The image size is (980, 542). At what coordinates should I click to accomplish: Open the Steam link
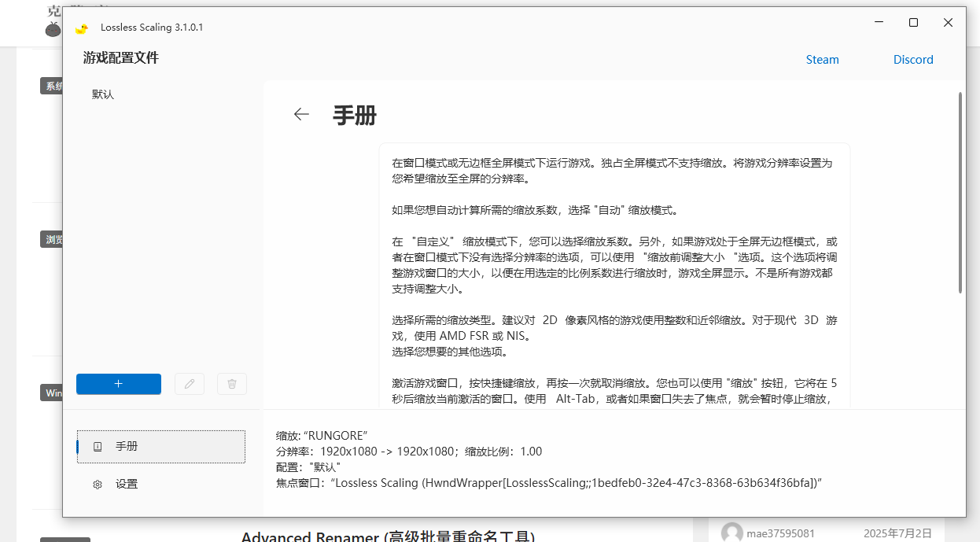pos(822,60)
